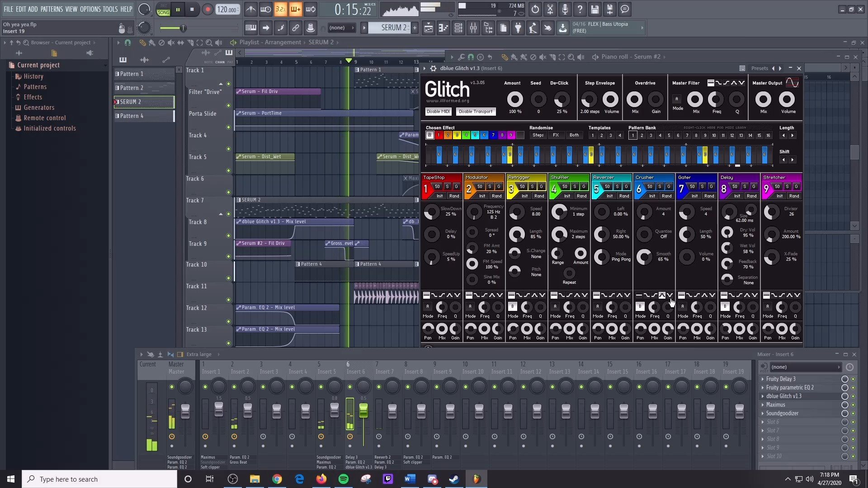
Task: Open the channel rack view icon
Action: tap(458, 28)
